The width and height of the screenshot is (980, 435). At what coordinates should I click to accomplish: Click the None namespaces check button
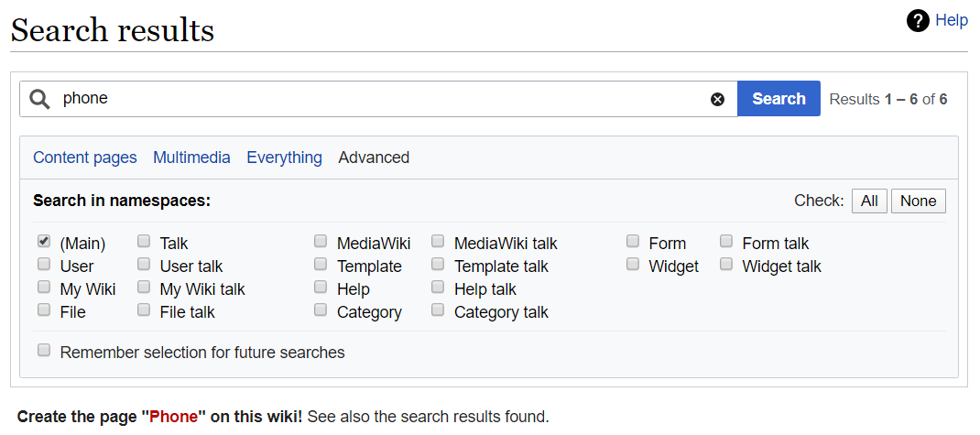[918, 201]
